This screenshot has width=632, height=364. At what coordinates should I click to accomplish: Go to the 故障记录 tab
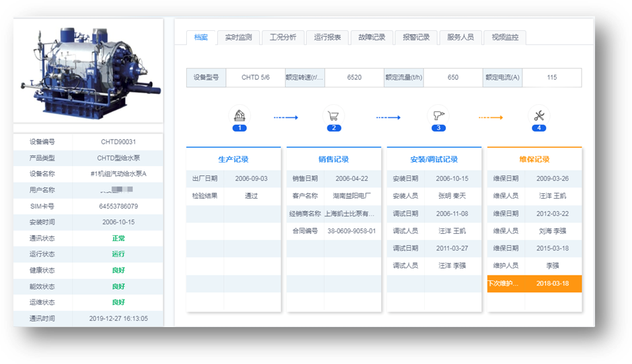(x=372, y=38)
